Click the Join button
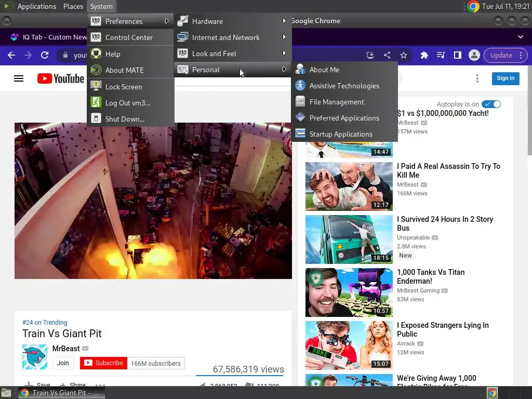 63,363
